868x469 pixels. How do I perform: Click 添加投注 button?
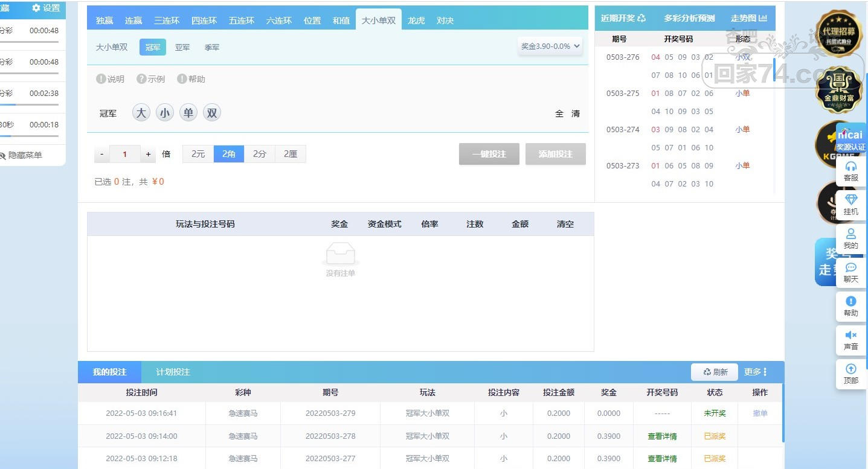pos(556,154)
